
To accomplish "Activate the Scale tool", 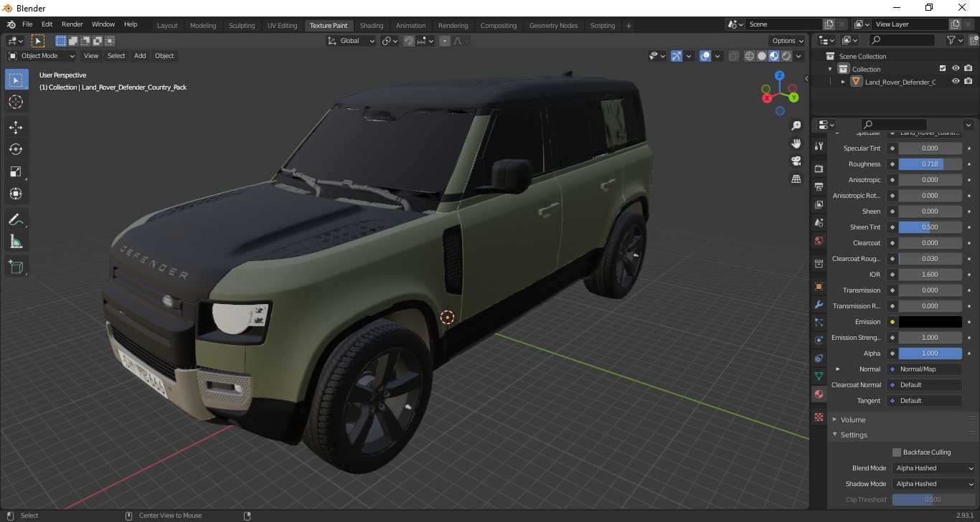I will tap(17, 171).
